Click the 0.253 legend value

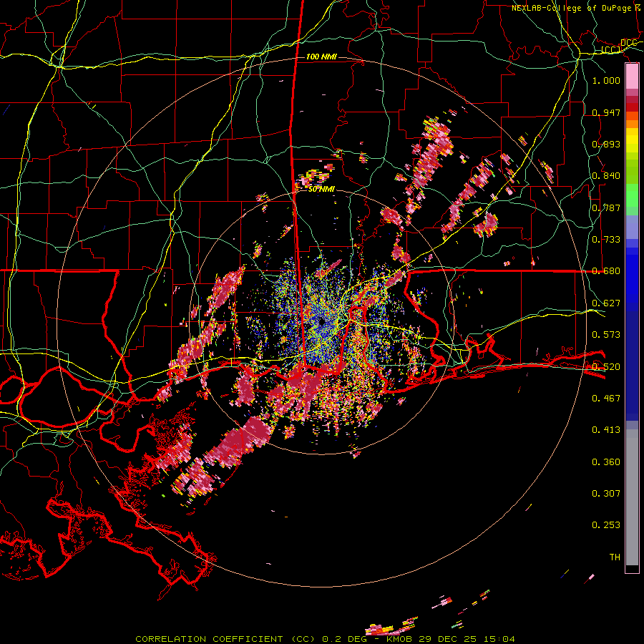click(x=606, y=525)
